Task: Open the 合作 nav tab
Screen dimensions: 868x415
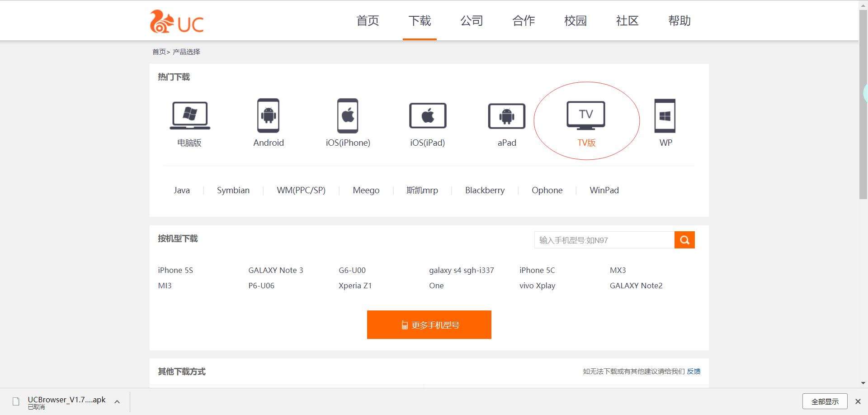Action: [524, 21]
